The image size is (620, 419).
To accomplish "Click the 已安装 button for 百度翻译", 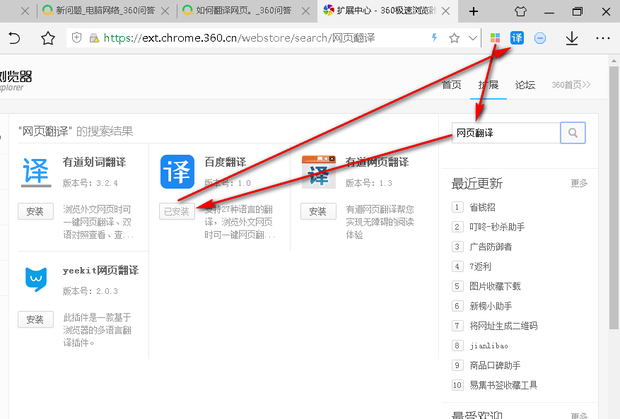I will coord(177,211).
